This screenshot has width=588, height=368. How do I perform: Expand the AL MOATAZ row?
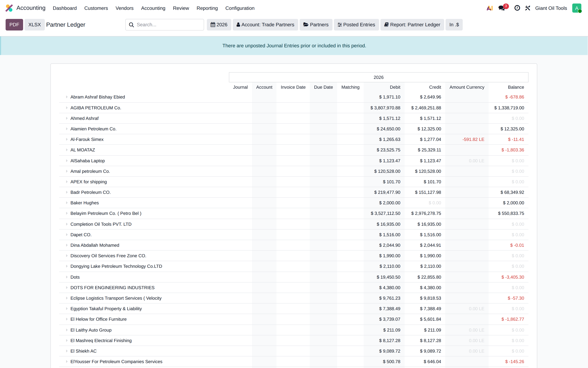pos(66,150)
